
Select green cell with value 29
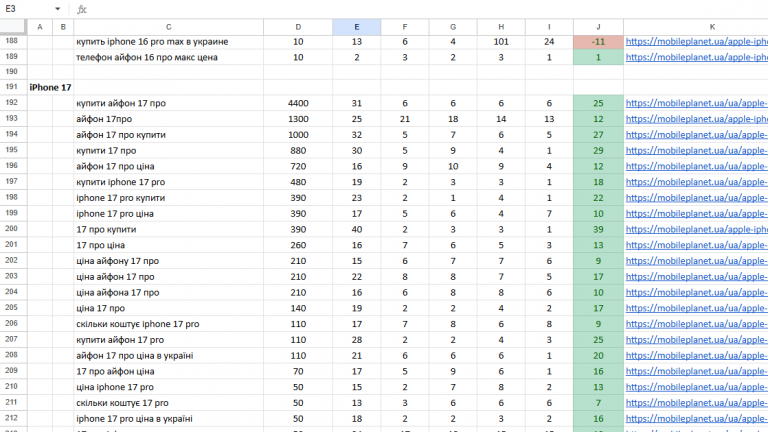[598, 150]
